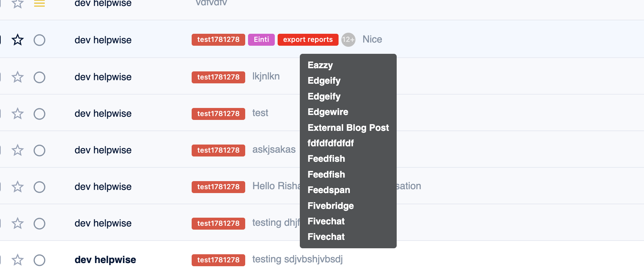Screen dimensions: 644x275
Task: Star the "Hello Risha" conversation
Action: click(18, 187)
